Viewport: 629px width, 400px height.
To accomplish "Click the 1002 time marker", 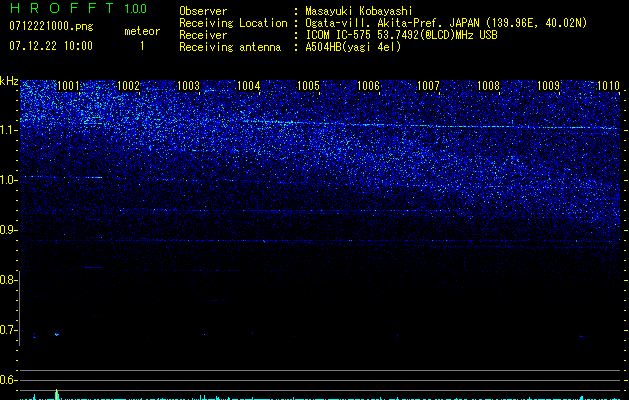I will pyautogui.click(x=128, y=86).
